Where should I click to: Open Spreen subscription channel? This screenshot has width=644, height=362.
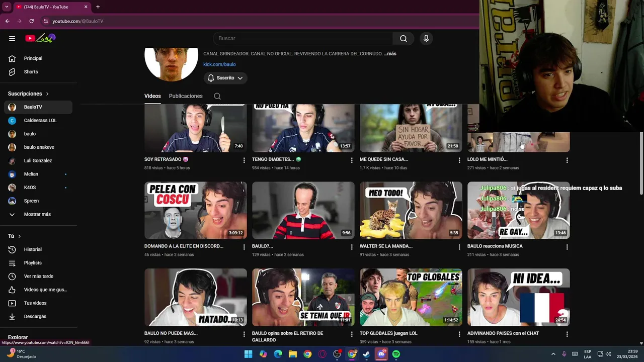tap(38, 201)
